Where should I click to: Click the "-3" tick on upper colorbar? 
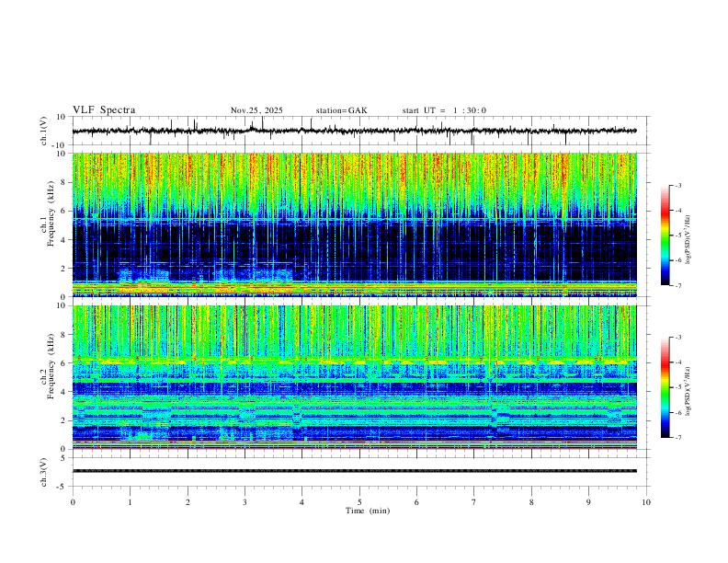pyautogui.click(x=677, y=185)
